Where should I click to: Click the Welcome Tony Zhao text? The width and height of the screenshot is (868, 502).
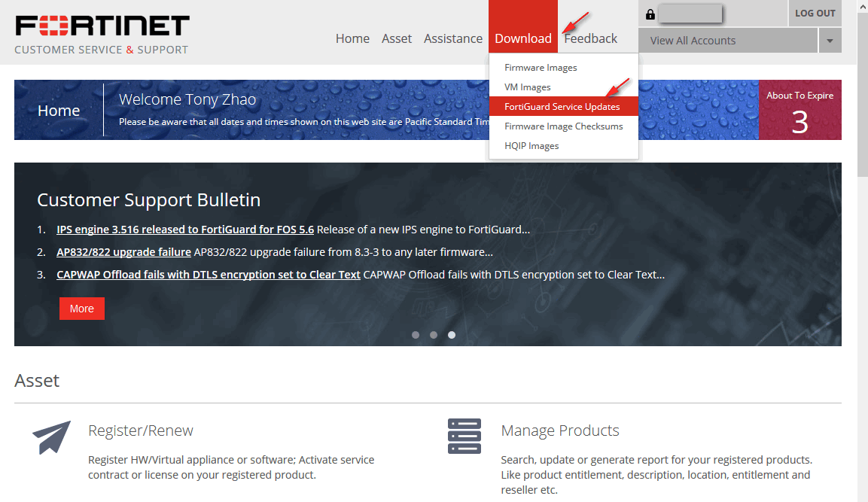click(x=187, y=99)
